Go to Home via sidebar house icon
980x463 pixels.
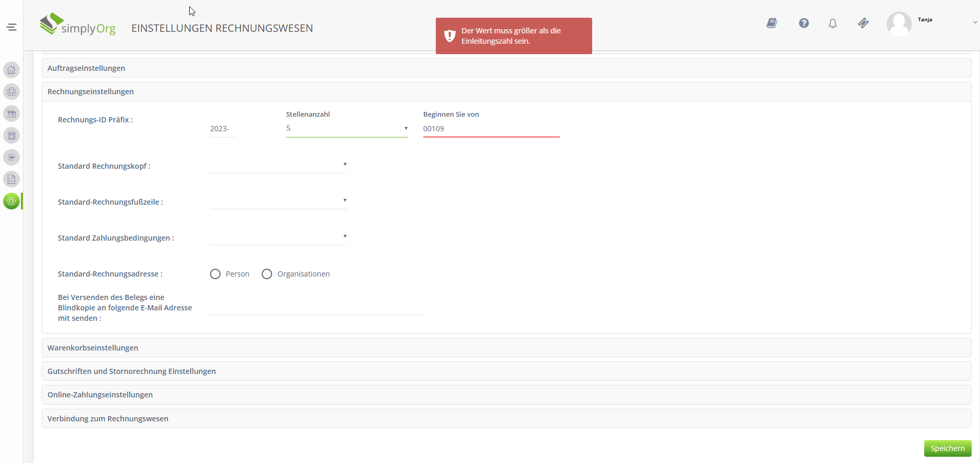[11, 70]
